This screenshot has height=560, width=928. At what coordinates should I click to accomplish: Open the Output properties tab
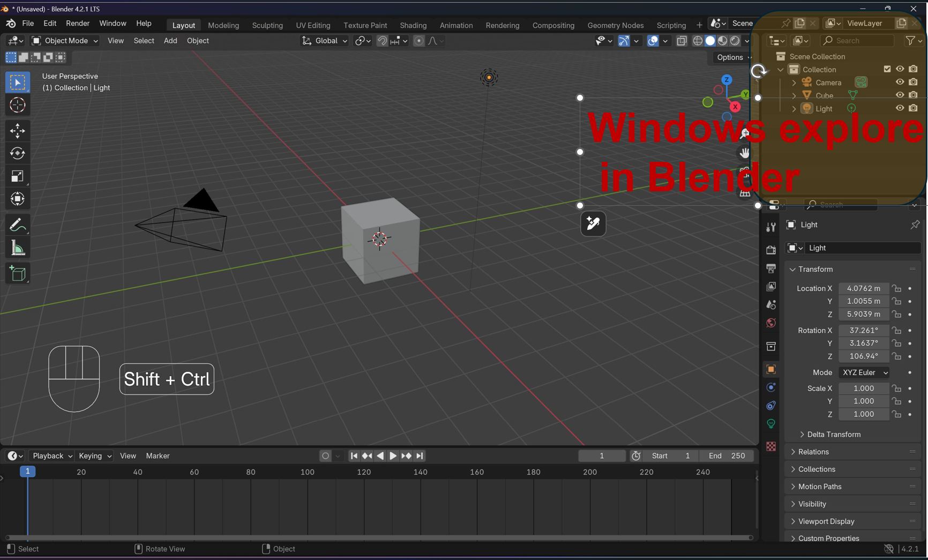coord(771,268)
